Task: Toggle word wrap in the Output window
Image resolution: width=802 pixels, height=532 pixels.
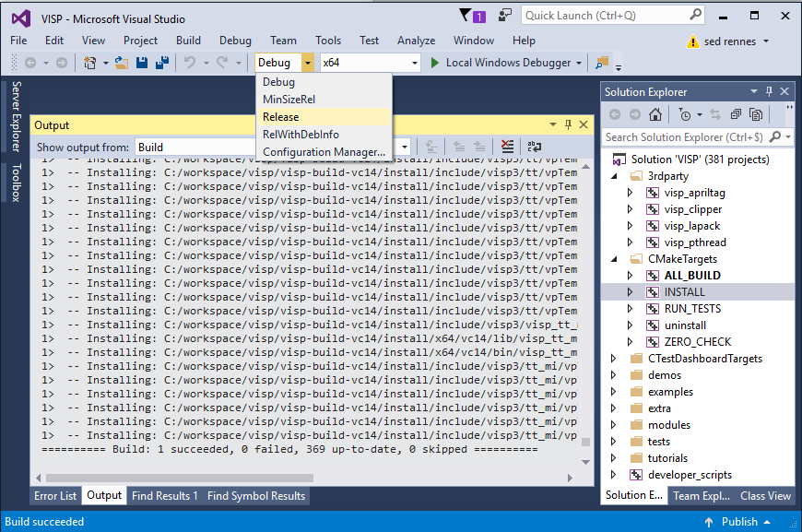Action: coord(535,147)
